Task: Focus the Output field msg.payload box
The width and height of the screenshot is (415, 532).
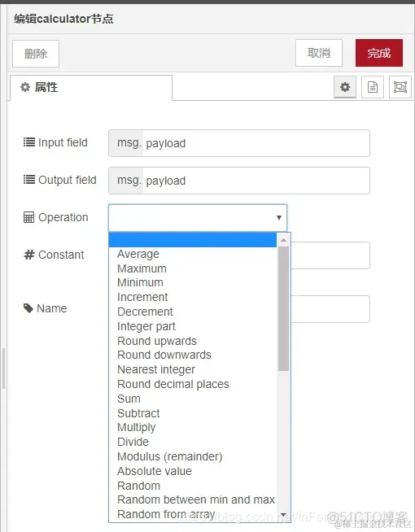Action: (x=239, y=181)
